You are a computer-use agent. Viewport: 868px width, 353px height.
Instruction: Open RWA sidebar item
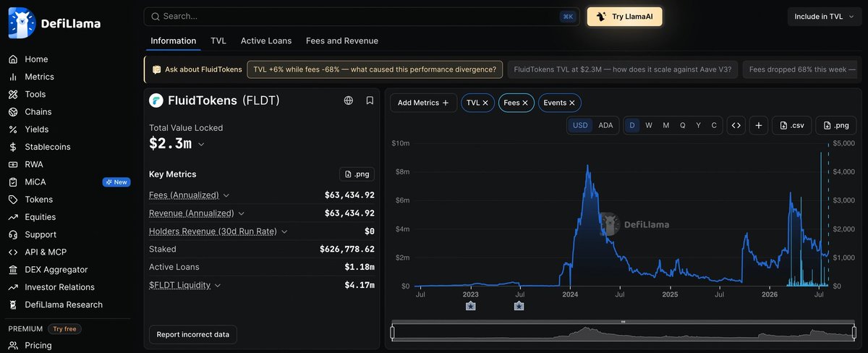34,164
